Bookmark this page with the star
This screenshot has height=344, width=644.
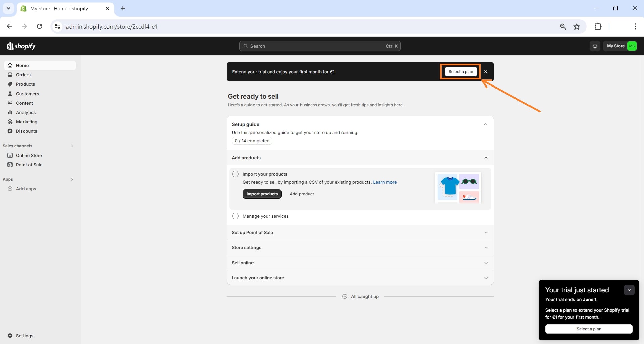point(577,26)
